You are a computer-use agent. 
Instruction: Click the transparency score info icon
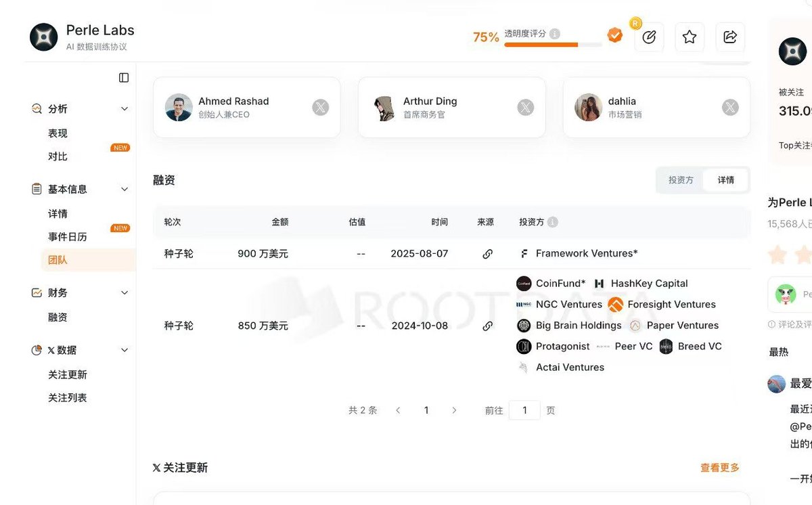[x=555, y=33]
